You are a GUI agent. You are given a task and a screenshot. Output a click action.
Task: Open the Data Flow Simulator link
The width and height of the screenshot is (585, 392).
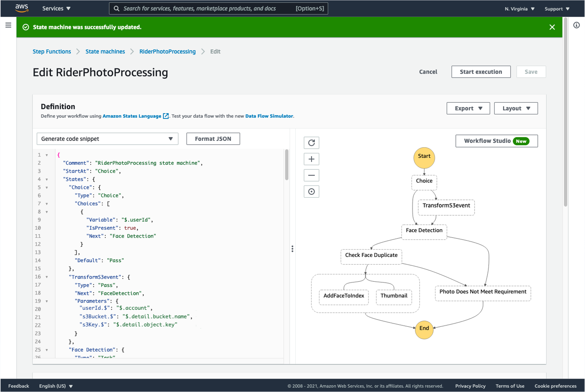coord(269,116)
